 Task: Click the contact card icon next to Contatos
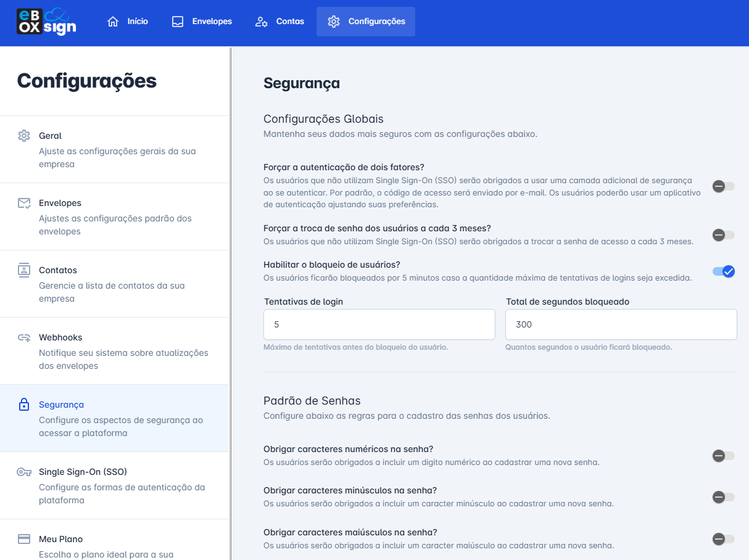(x=23, y=270)
